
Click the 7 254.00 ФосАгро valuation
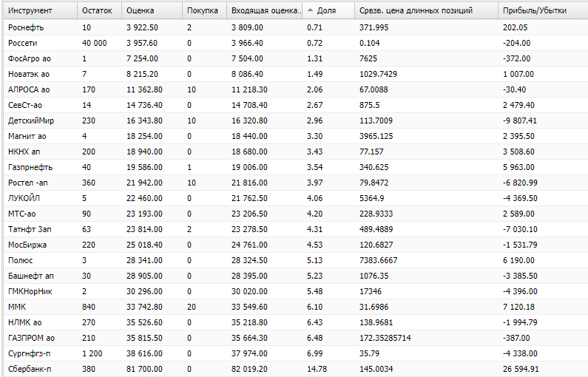tap(142, 59)
